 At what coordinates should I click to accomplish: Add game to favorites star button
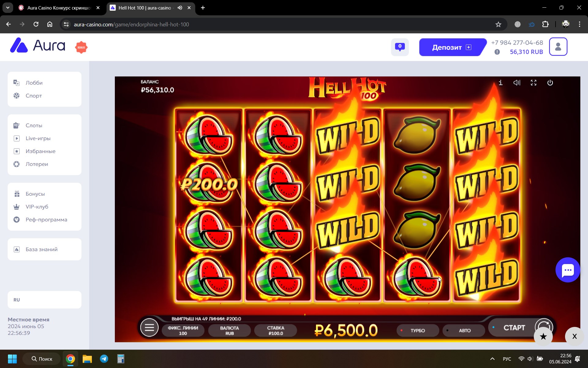pos(543,336)
